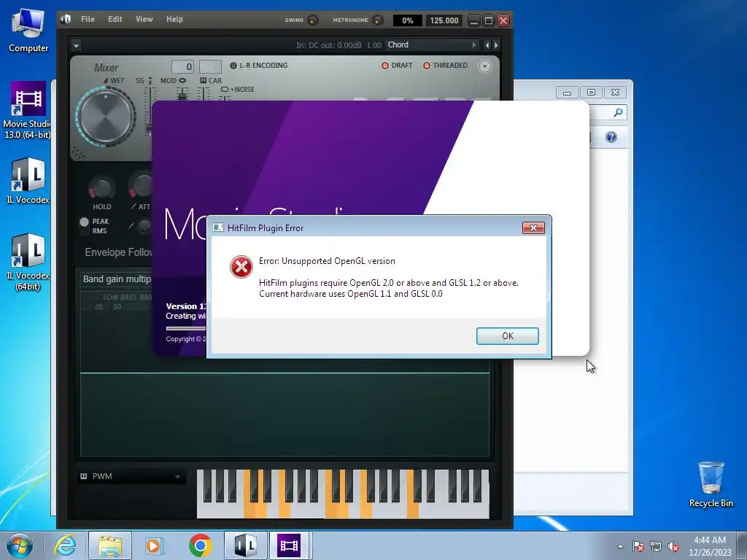Open Windows Explorer from taskbar
Image resolution: width=747 pixels, height=560 pixels.
click(x=110, y=545)
